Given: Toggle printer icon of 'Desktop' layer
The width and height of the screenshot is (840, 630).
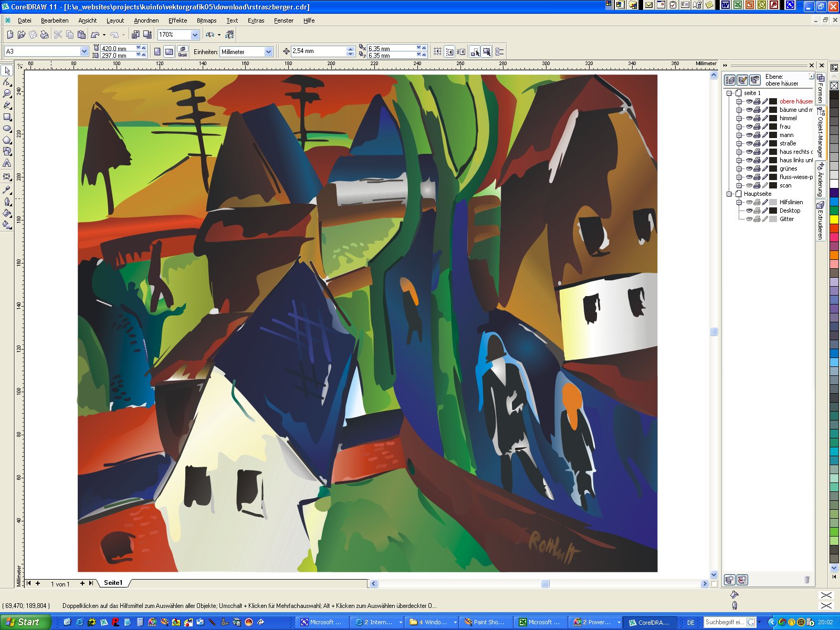Looking at the screenshot, I should click(757, 211).
